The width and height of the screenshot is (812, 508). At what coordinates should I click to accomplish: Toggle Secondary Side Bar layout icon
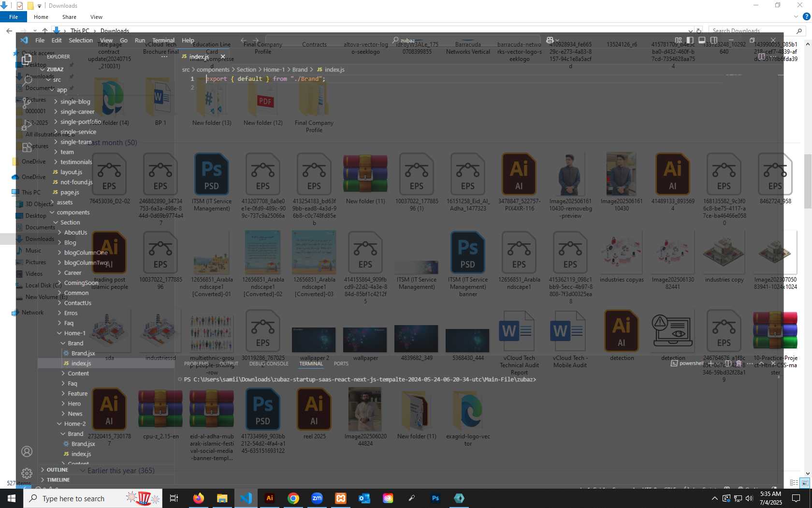(714, 40)
